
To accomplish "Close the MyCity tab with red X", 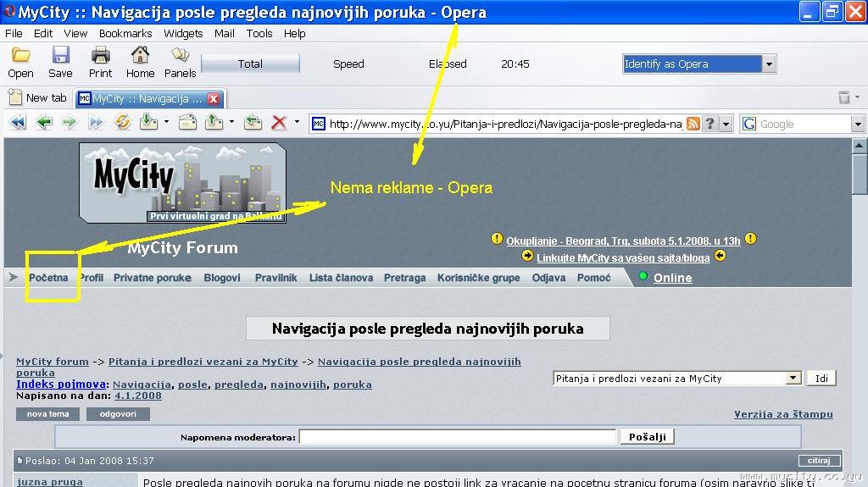I will 214,98.
